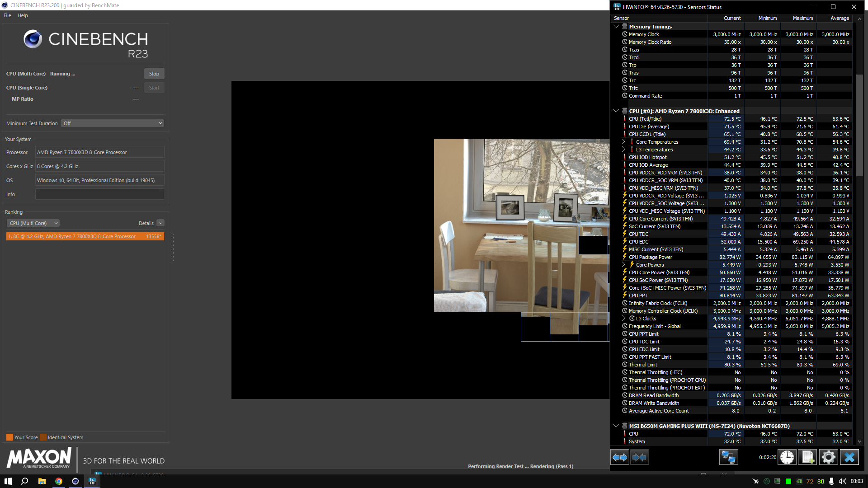The height and width of the screenshot is (488, 868).
Task: Click the CPU Package Power current value 82.774 W
Action: 730,257
